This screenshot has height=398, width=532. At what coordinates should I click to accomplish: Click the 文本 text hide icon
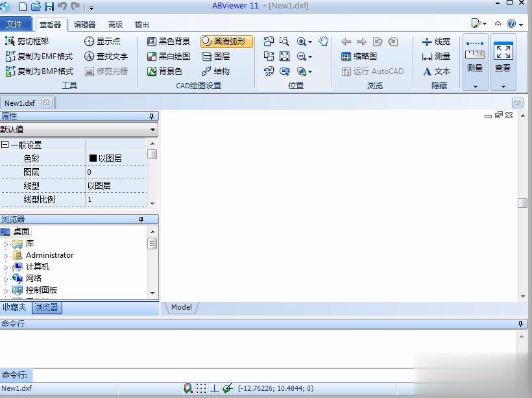[428, 71]
